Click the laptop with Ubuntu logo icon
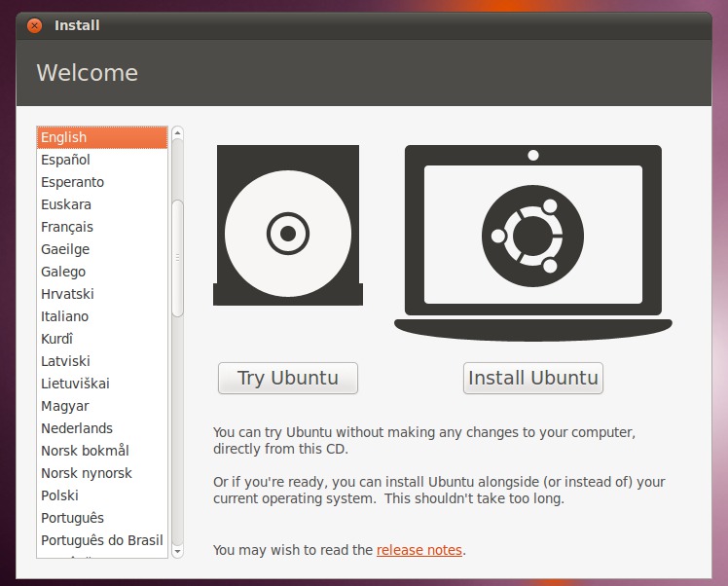 [x=533, y=242]
